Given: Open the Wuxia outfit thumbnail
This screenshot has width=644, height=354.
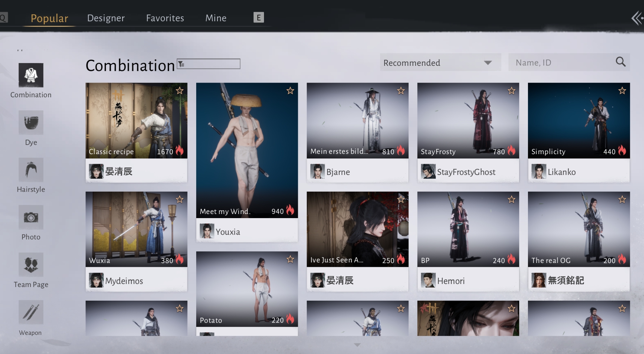Looking at the screenshot, I should pos(136,229).
